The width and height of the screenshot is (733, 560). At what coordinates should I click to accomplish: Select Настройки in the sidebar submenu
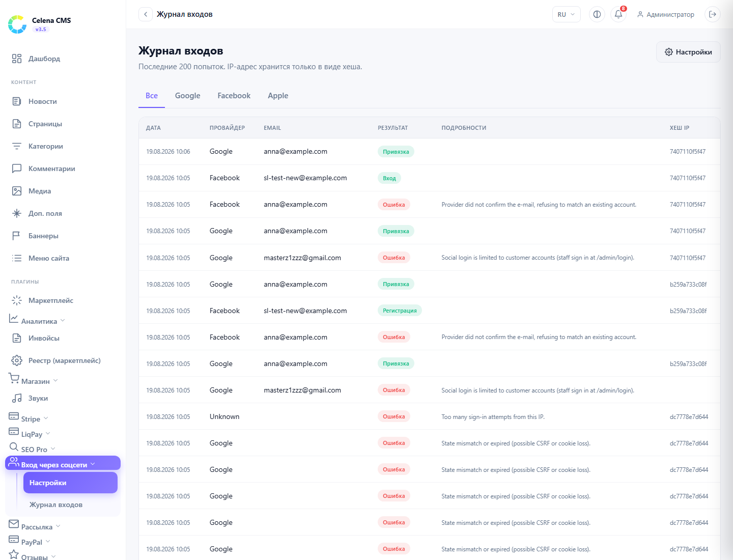pyautogui.click(x=70, y=483)
